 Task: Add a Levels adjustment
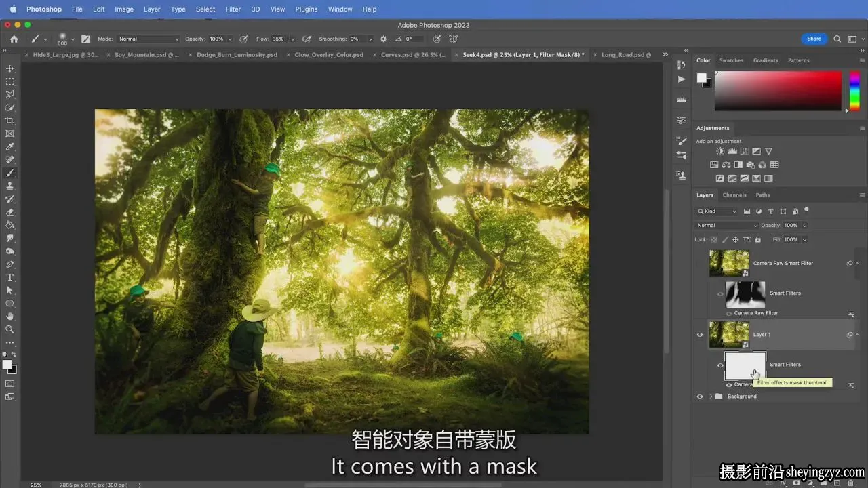732,152
